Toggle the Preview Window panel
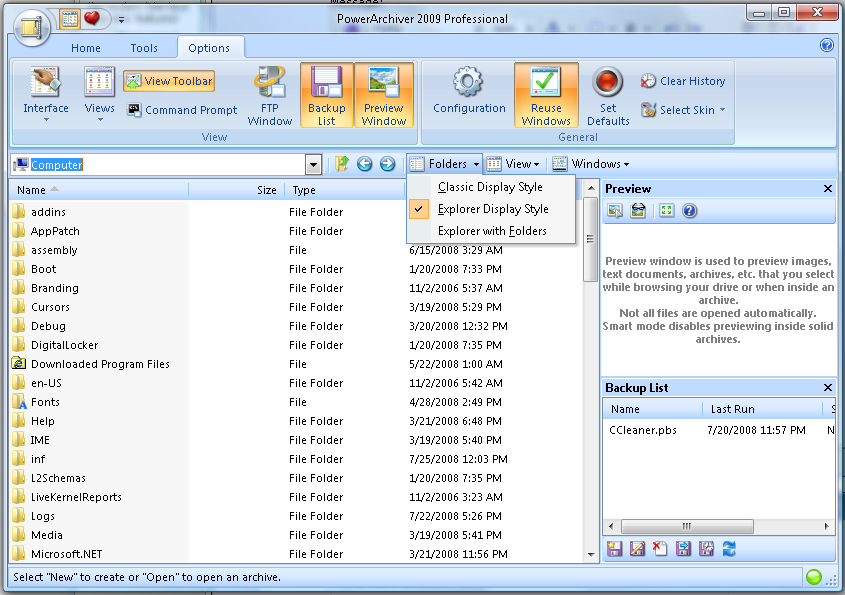Image resolution: width=845 pixels, height=595 pixels. 384,95
